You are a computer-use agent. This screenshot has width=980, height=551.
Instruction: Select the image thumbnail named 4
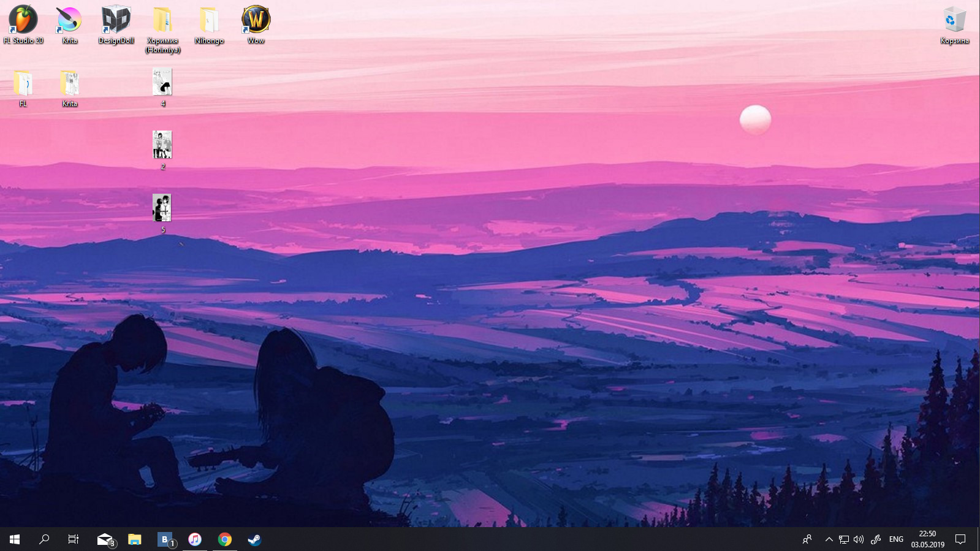[x=162, y=82]
